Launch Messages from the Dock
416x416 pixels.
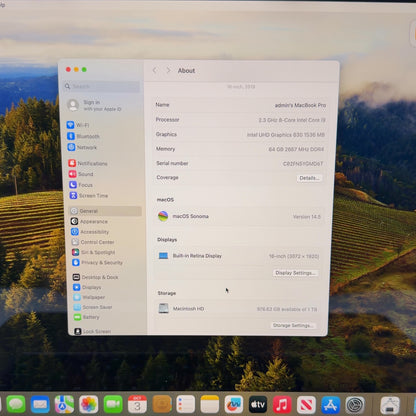pos(16,404)
